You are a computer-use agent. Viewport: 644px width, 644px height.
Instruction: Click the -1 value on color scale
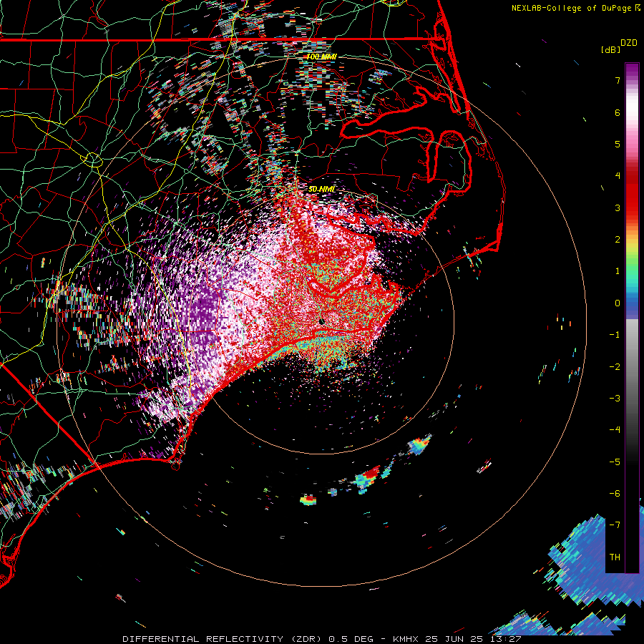(615, 335)
